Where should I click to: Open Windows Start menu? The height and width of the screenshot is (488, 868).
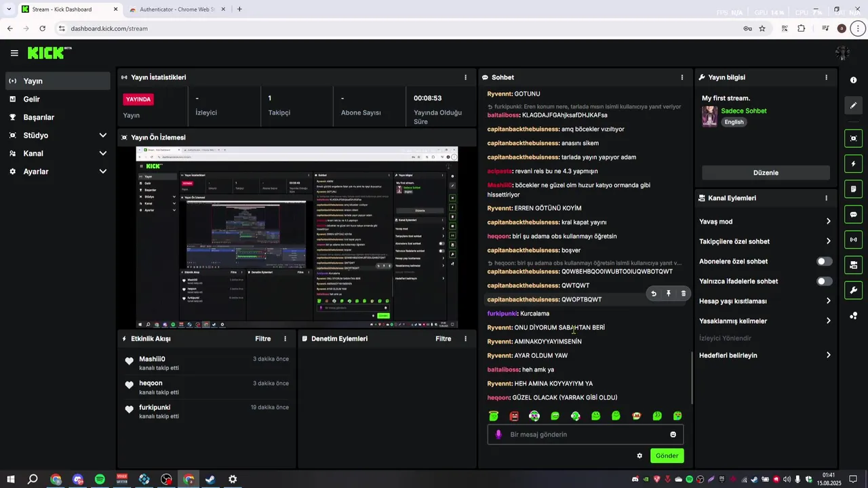[11, 479]
